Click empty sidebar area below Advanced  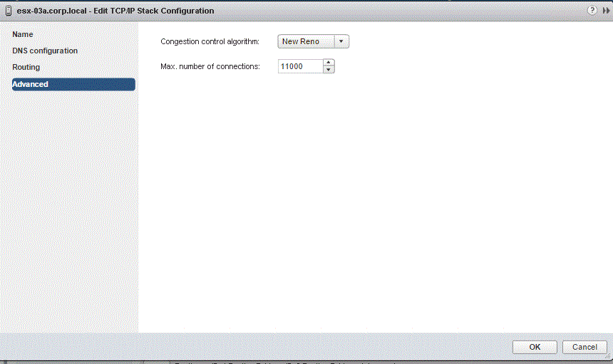[x=71, y=214]
